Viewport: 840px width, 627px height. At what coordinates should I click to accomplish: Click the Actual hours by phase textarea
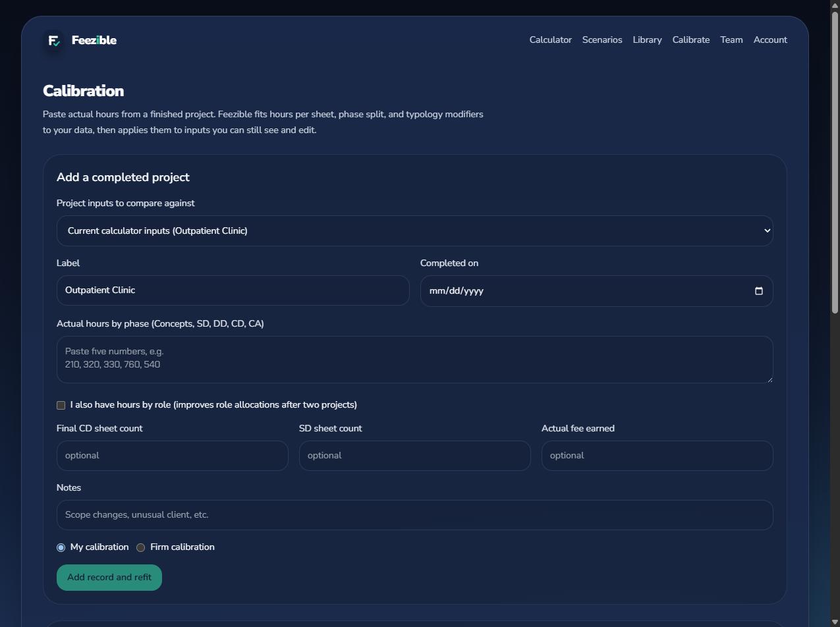(415, 360)
